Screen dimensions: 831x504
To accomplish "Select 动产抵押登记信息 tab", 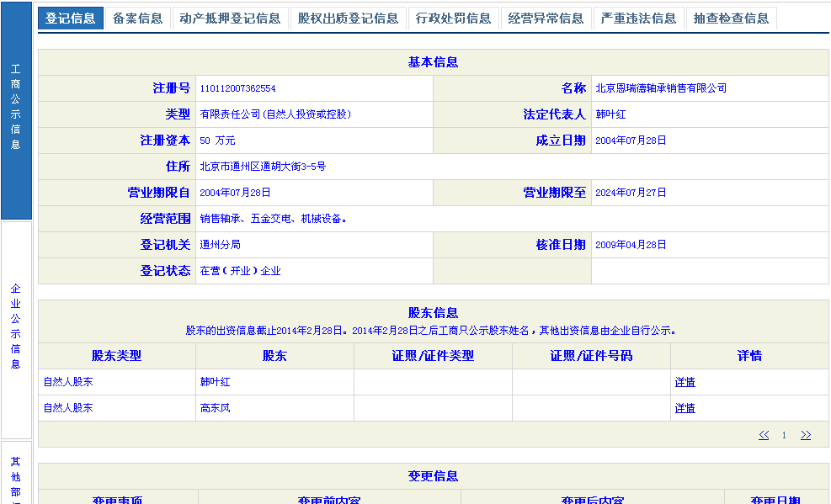I will point(230,19).
